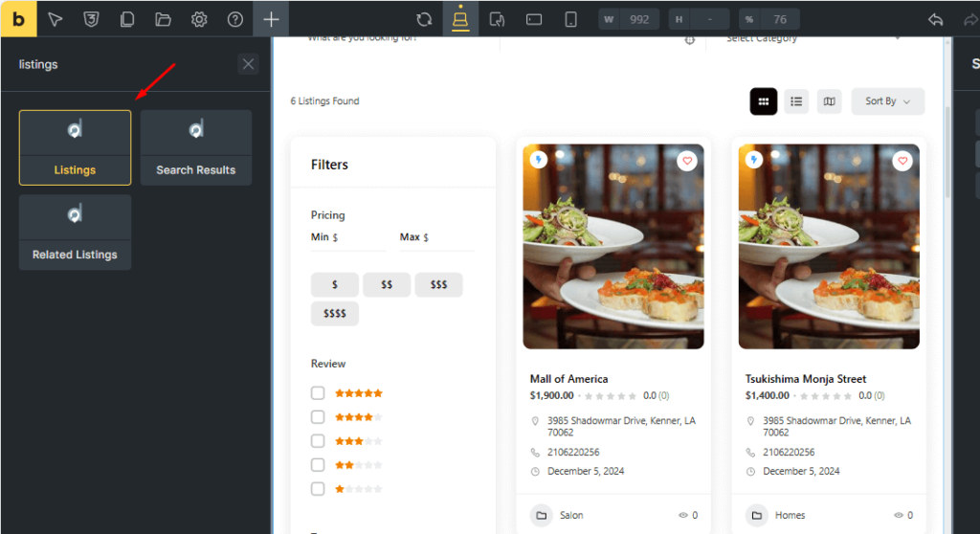Click the Bricks logo icon
The width and height of the screenshot is (980, 534).
pyautogui.click(x=19, y=19)
